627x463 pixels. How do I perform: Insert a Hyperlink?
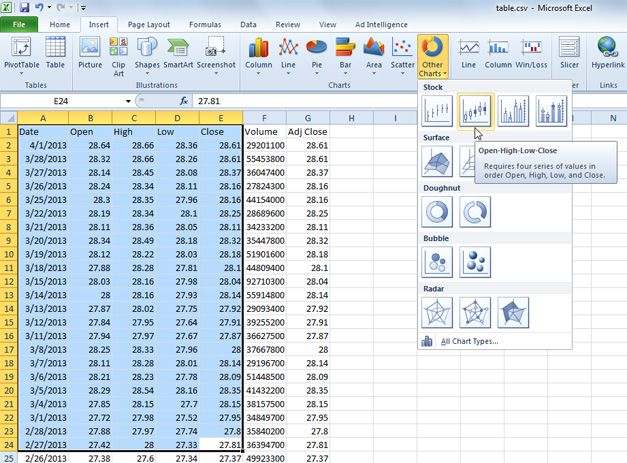[607, 54]
